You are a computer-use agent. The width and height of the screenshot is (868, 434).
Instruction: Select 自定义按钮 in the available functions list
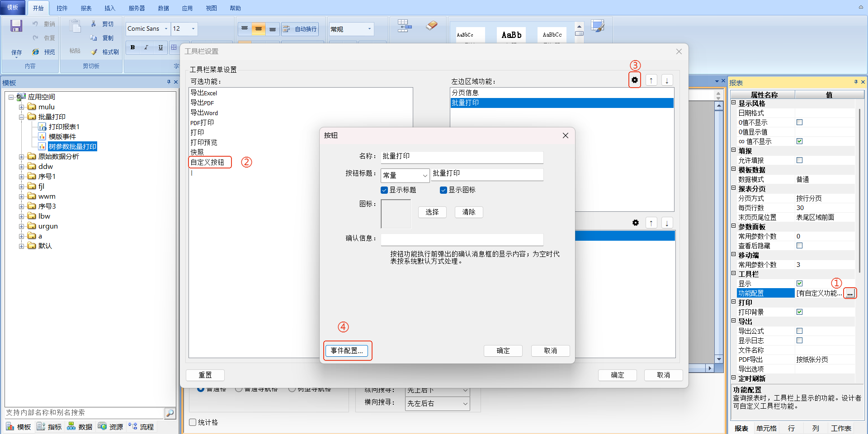pyautogui.click(x=208, y=162)
